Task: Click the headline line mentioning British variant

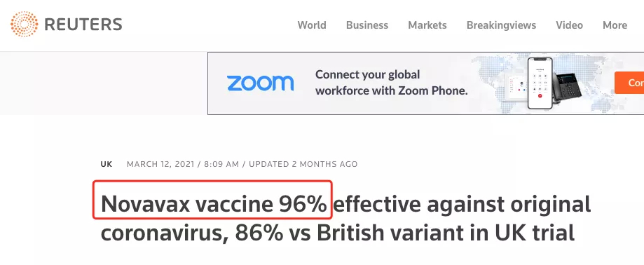Action: coord(337,233)
